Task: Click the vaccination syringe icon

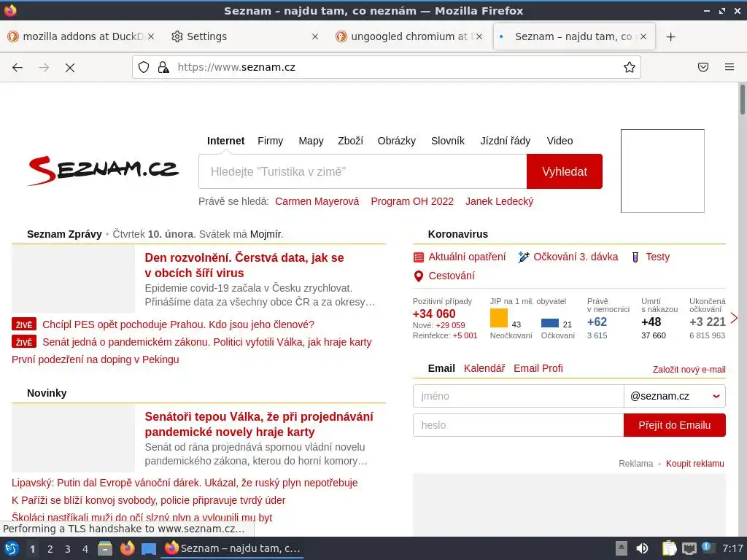Action: (x=524, y=257)
